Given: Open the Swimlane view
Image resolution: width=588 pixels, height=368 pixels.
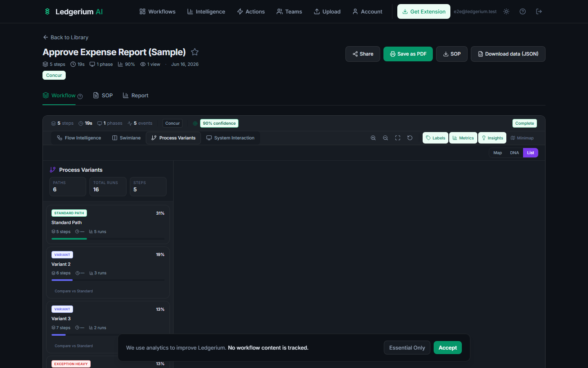Looking at the screenshot, I should tap(126, 138).
